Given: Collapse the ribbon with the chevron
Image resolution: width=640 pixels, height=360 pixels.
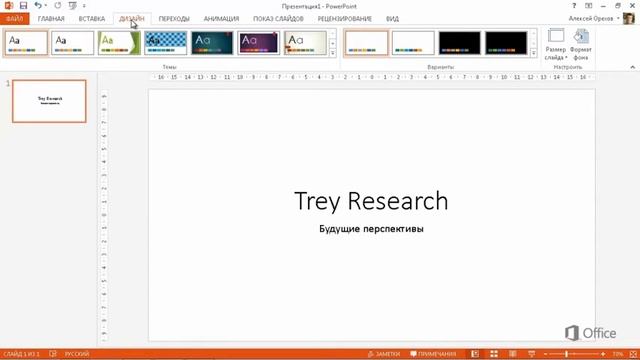Looking at the screenshot, I should [632, 67].
